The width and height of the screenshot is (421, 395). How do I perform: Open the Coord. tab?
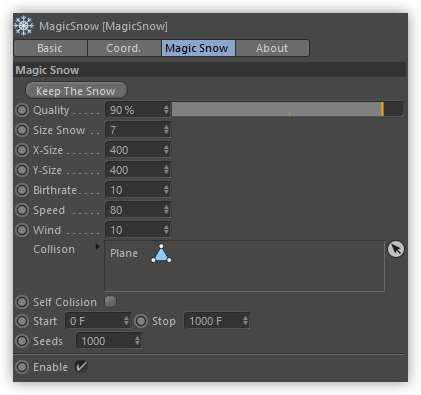[x=124, y=48]
